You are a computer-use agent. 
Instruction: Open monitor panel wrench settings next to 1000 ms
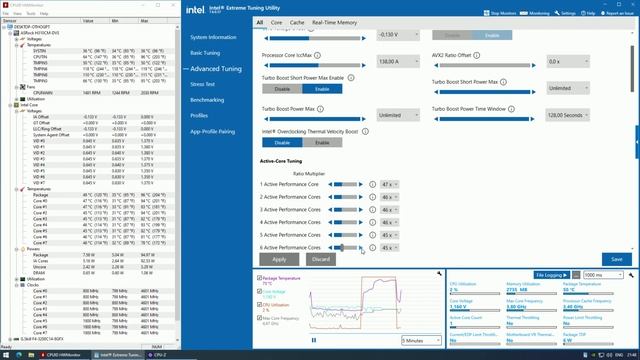[631, 275]
